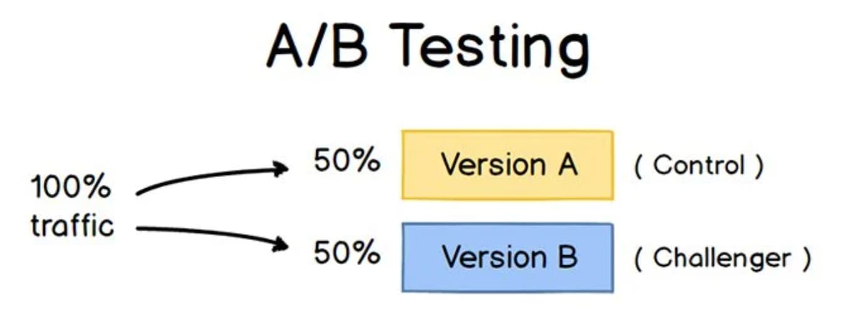The image size is (868, 319).
Task: Select the Challenger label
Action: tap(722, 258)
